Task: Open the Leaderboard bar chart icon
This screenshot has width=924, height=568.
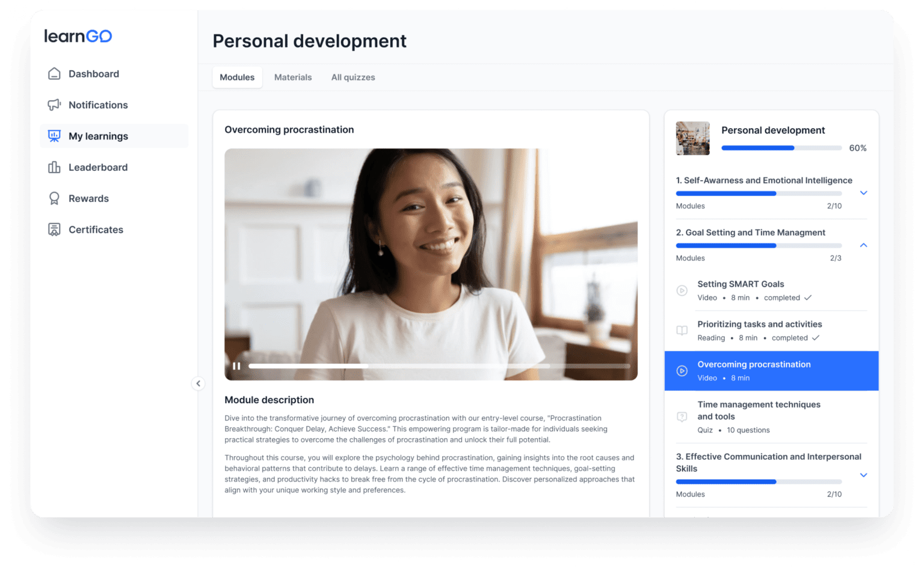Action: [x=54, y=168]
